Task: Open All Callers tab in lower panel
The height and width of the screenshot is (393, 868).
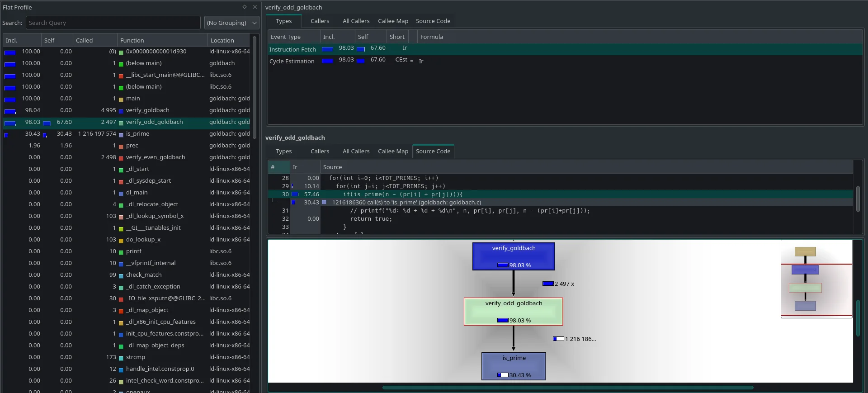Action: tap(356, 152)
